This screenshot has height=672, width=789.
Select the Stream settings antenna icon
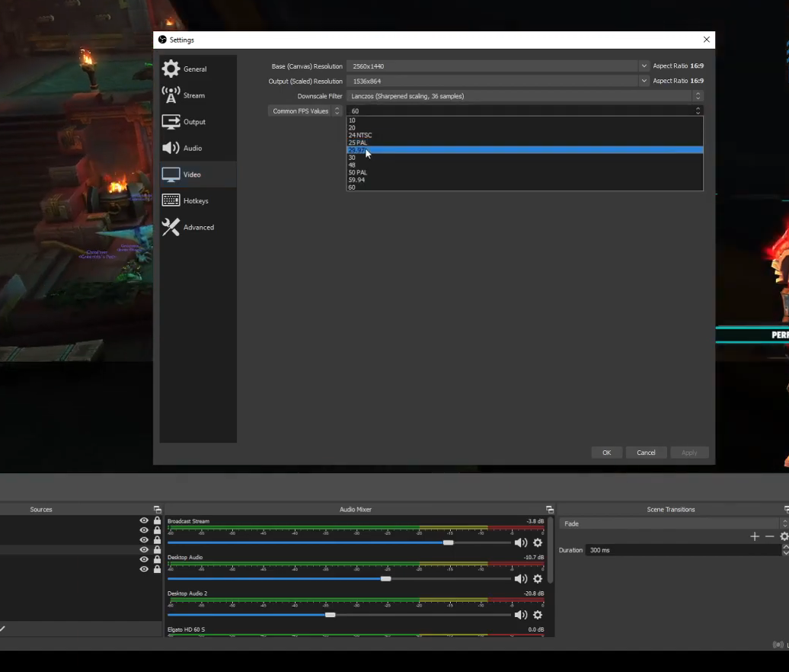coord(171,94)
